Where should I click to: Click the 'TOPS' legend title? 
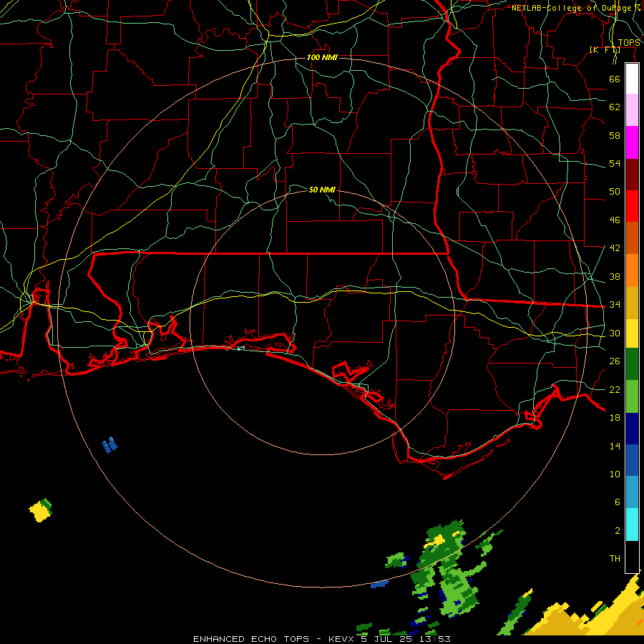coord(629,43)
